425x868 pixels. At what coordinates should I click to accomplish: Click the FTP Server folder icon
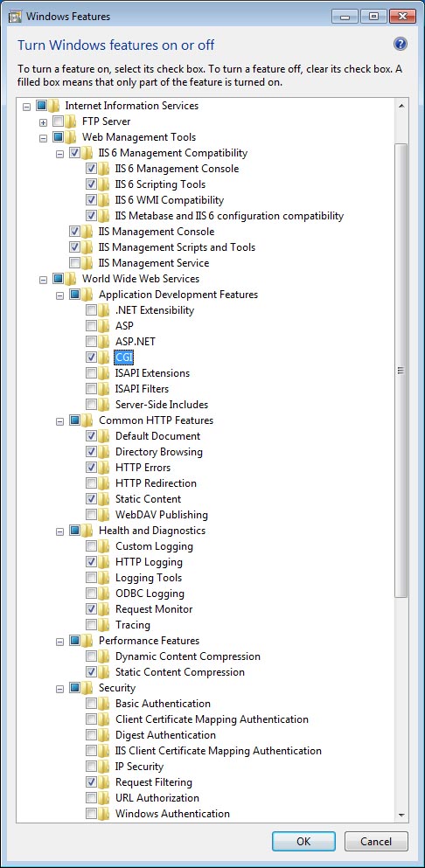point(71,121)
